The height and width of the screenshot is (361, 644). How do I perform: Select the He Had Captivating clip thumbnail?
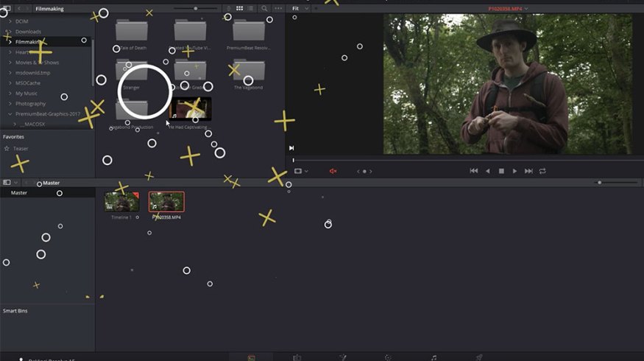190,109
